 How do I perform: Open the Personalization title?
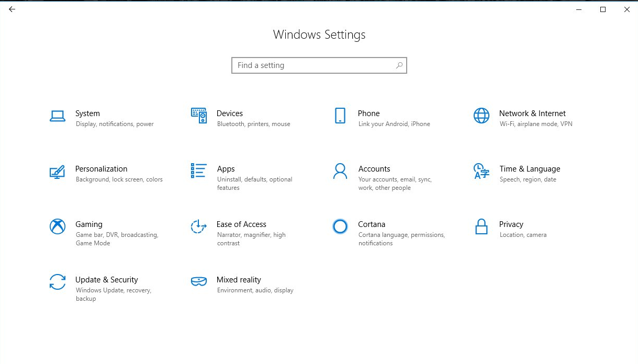(102, 169)
